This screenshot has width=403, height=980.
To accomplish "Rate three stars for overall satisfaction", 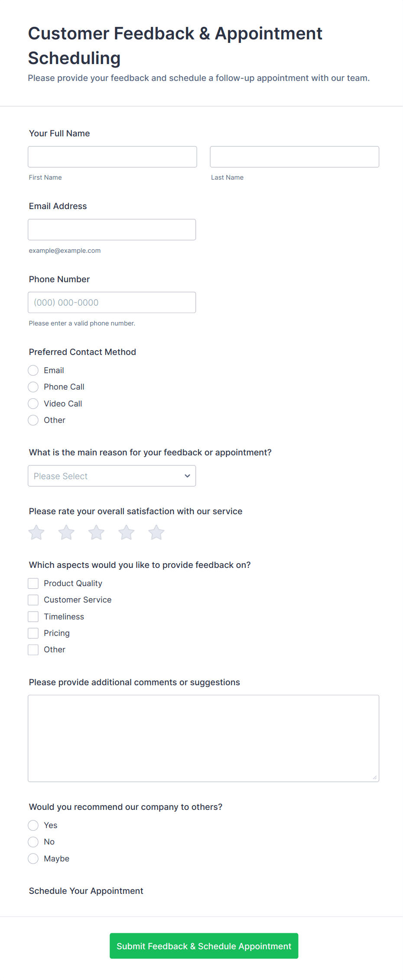I will 96,532.
